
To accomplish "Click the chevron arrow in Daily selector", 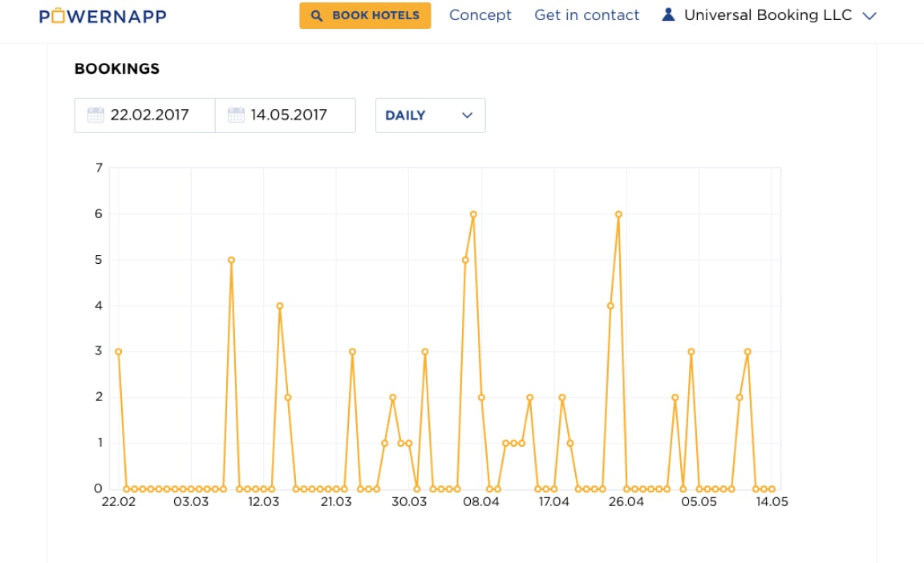I will pyautogui.click(x=468, y=115).
